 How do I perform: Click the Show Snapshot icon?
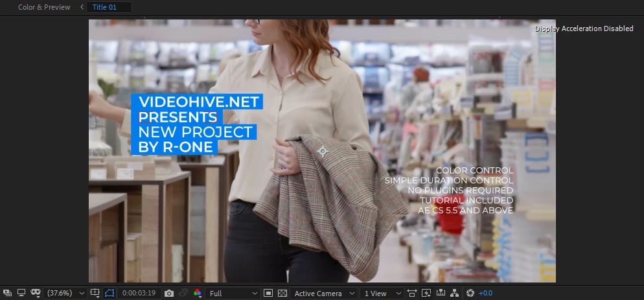click(x=183, y=293)
